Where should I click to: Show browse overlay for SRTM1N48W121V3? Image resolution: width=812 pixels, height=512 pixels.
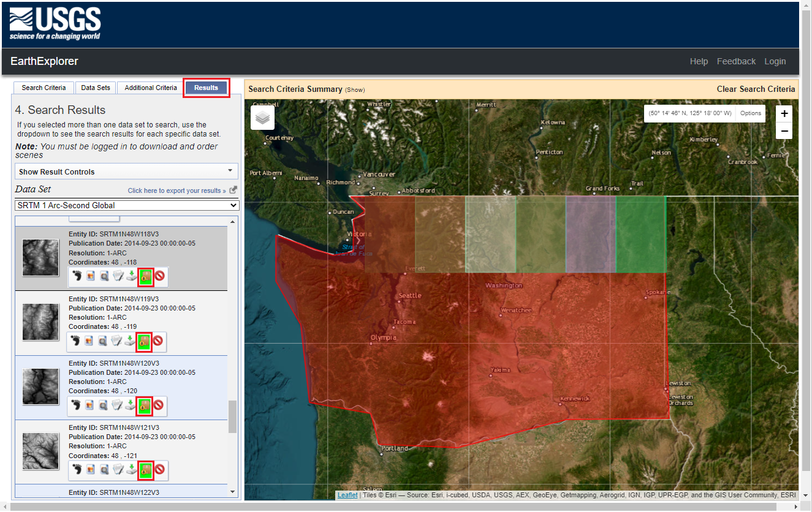pyautogui.click(x=91, y=470)
